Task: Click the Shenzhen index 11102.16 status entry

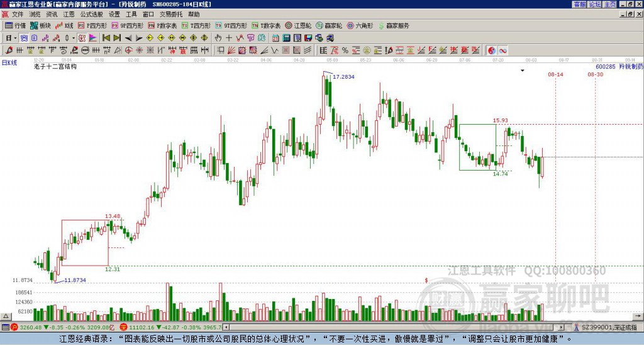Action: click(x=171, y=328)
